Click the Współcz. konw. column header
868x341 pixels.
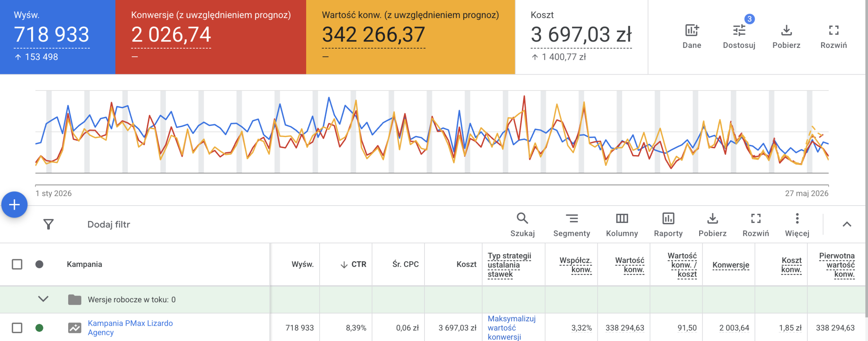(575, 265)
